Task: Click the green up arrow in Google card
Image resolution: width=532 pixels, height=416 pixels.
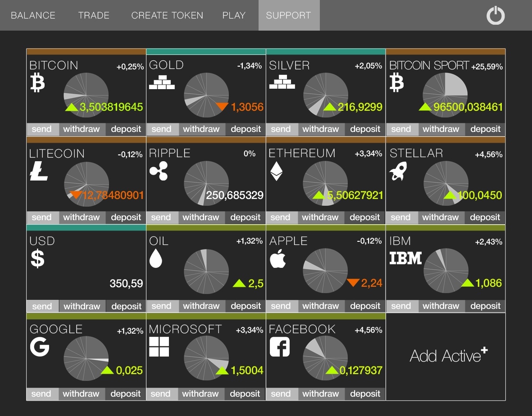Action: pyautogui.click(x=107, y=370)
